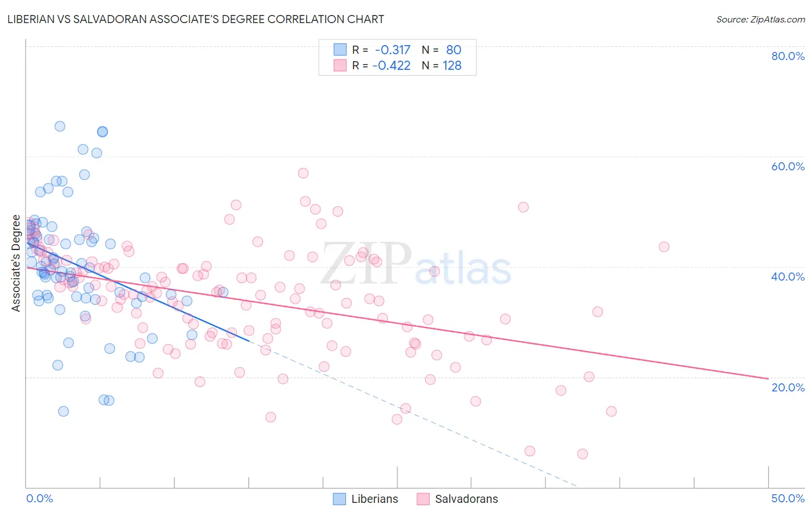Image resolution: width=812 pixels, height=515 pixels.
Task: Click the N = 80 value in legend
Action: point(441,50)
